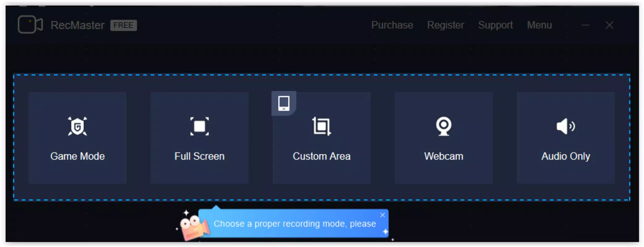Click the 'Choose a proper recording mode, please' text
The image size is (644, 247).
(295, 224)
